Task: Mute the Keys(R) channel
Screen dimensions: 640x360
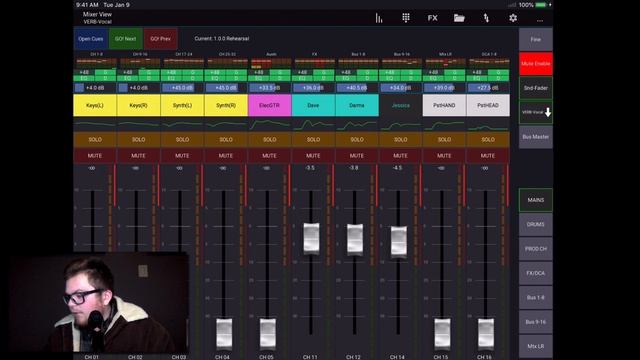Action: [138, 156]
